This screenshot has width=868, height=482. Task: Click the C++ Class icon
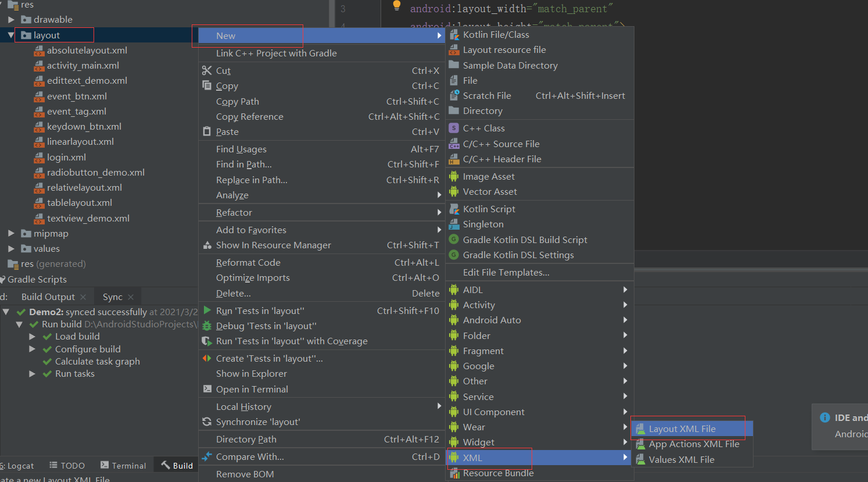tap(454, 128)
